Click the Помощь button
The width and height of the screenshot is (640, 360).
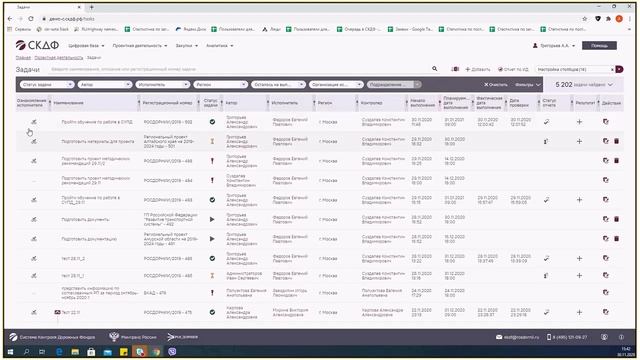coord(599,46)
